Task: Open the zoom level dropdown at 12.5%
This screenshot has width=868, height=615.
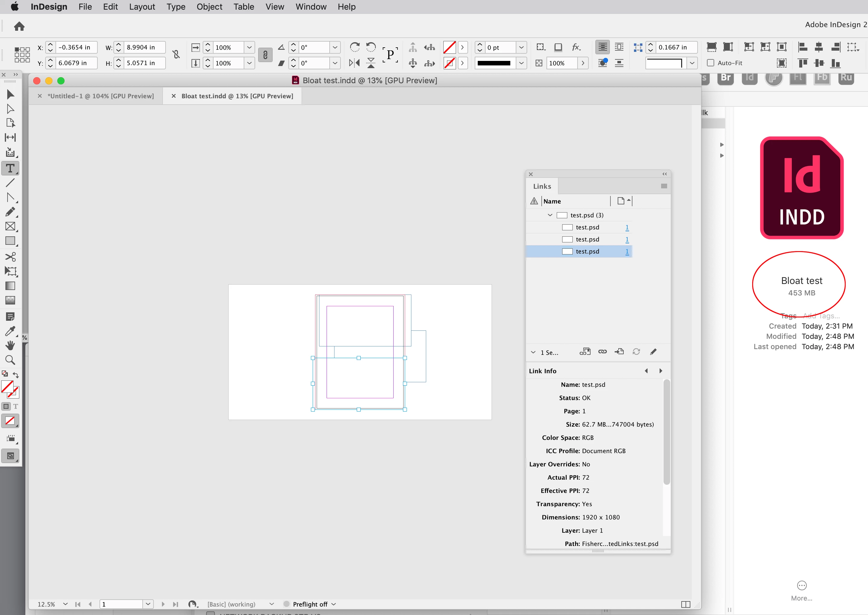Action: coord(65,604)
